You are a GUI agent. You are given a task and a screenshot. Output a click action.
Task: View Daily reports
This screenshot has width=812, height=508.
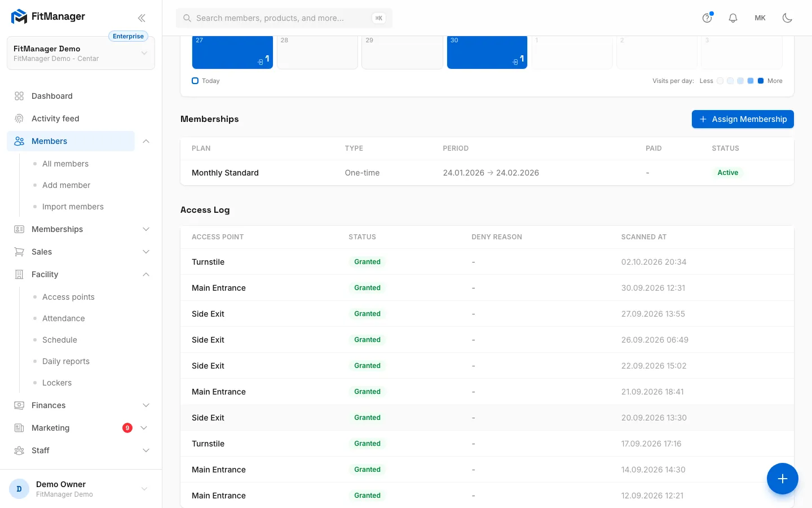(x=66, y=361)
